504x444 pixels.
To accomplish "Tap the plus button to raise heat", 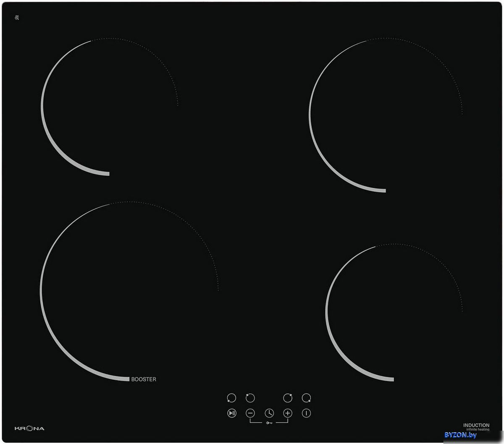I will tap(288, 413).
